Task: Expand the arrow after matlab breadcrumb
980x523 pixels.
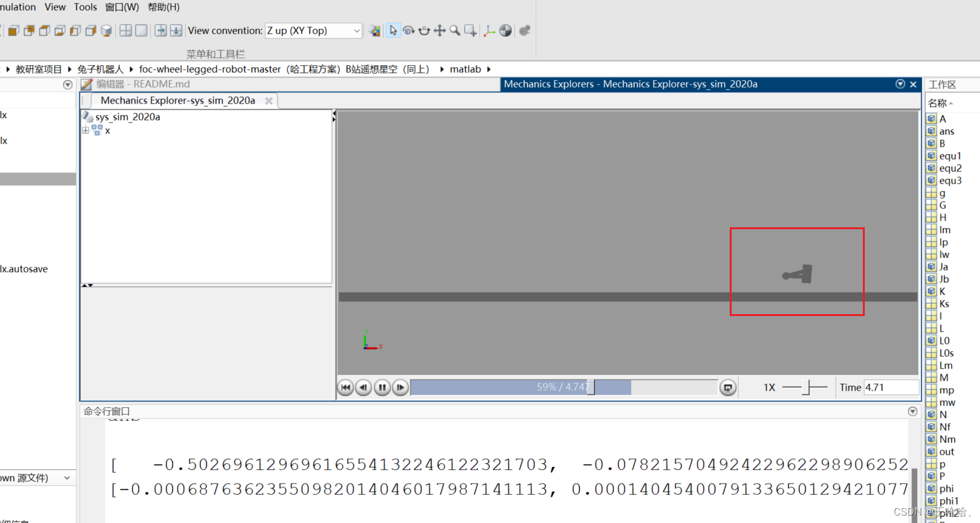Action: [489, 70]
